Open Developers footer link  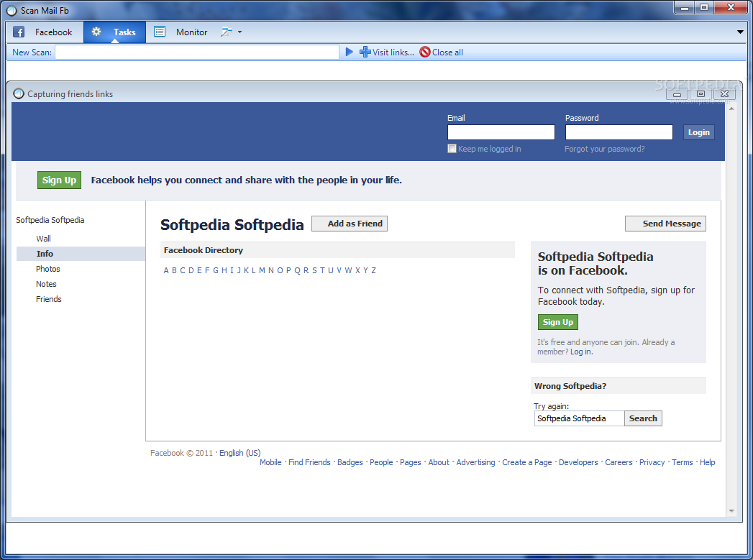point(578,462)
